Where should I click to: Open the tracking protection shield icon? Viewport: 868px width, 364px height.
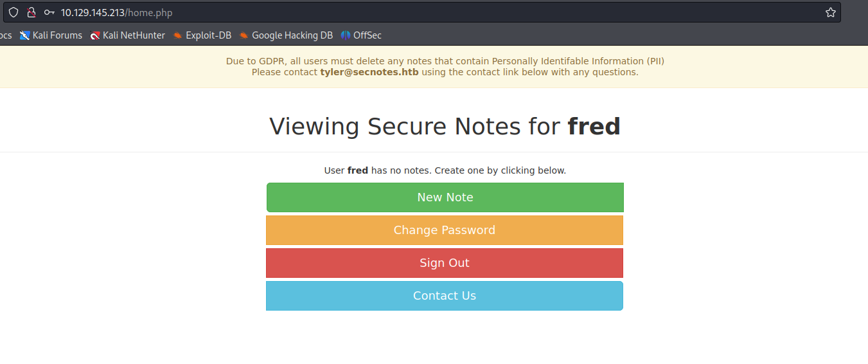[x=13, y=12]
